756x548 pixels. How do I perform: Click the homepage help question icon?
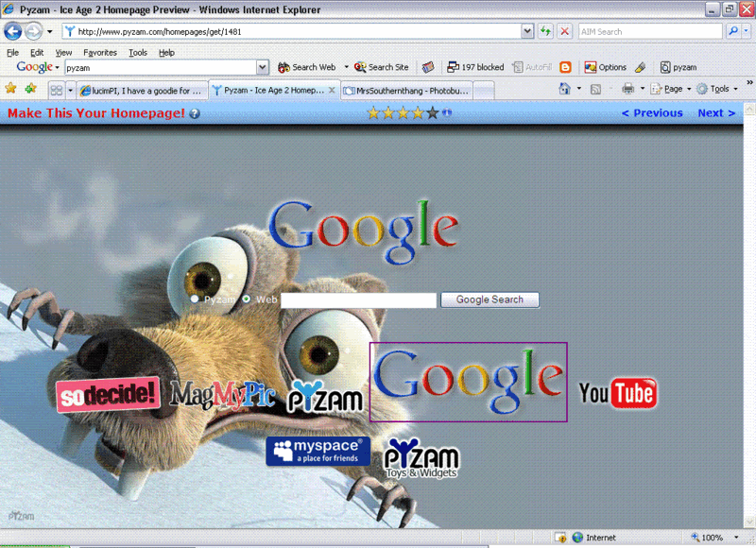pyautogui.click(x=195, y=113)
